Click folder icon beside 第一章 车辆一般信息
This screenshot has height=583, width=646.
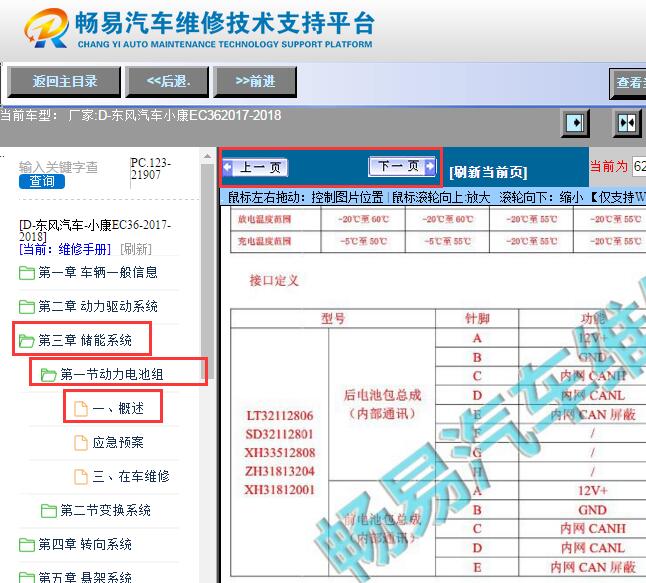(27, 273)
